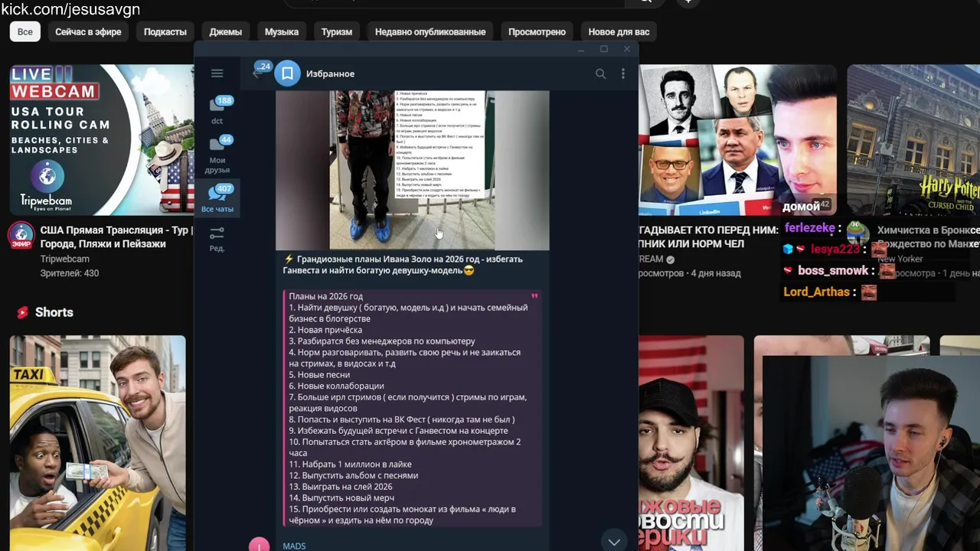Open the Ред. folder editor
980x551 pixels.
click(217, 239)
